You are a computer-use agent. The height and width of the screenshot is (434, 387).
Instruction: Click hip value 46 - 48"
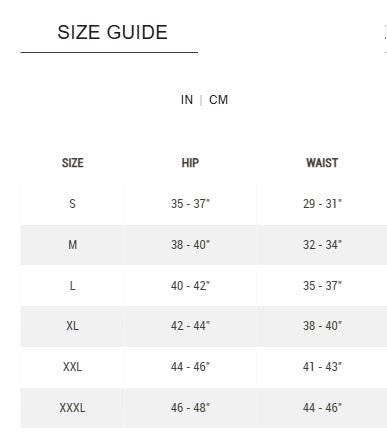(190, 408)
